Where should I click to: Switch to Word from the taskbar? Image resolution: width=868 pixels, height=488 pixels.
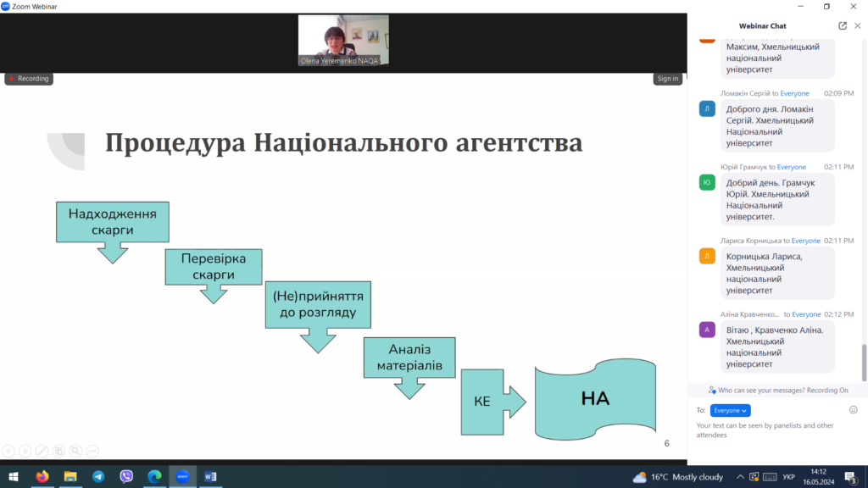(210, 476)
